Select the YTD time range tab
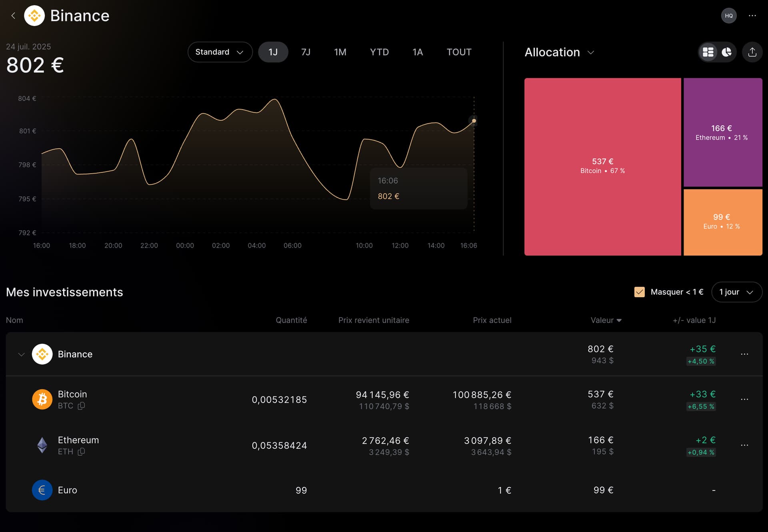Screen dimensions: 768x532 [x=379, y=52]
